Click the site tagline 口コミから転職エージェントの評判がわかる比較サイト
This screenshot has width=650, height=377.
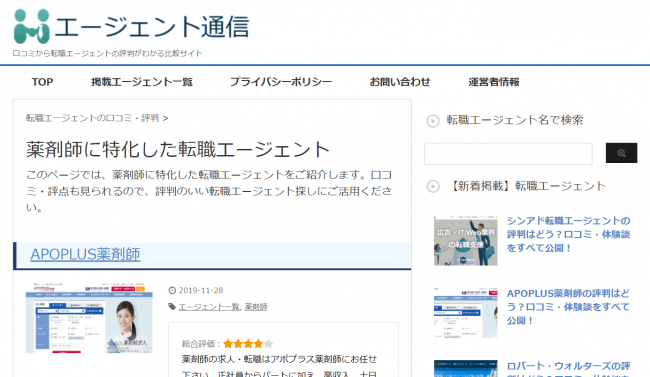pos(107,54)
